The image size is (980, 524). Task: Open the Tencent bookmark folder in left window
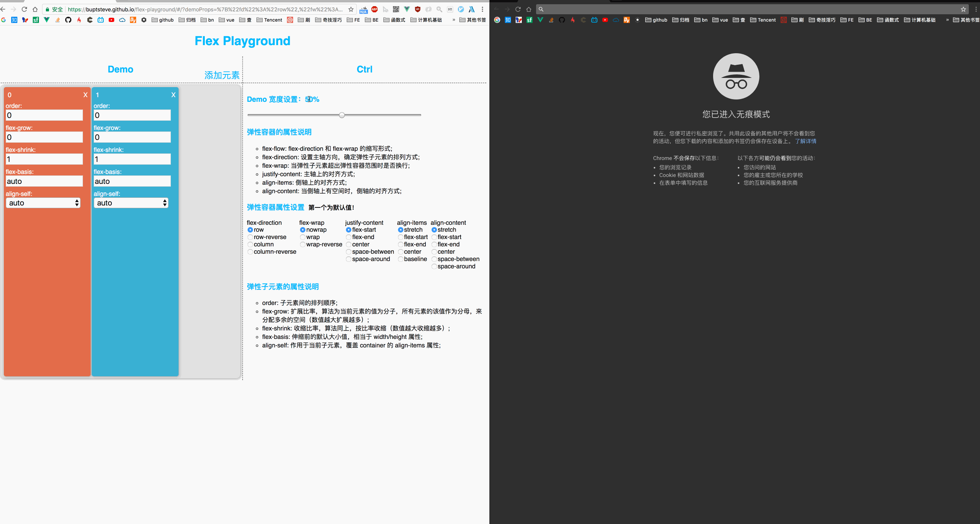click(x=269, y=20)
